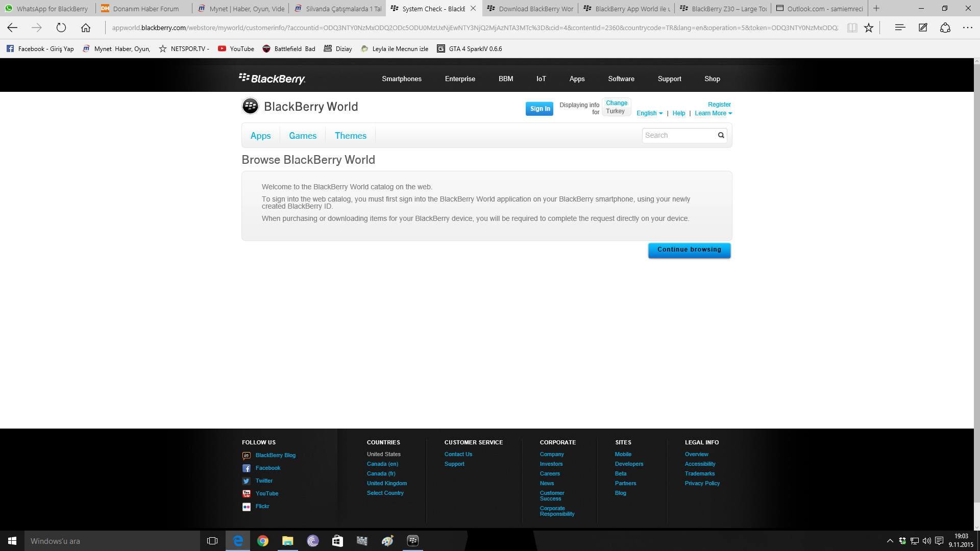This screenshot has width=980, height=551.
Task: Open YouTube bookmark in favorites bar
Action: pyautogui.click(x=236, y=49)
